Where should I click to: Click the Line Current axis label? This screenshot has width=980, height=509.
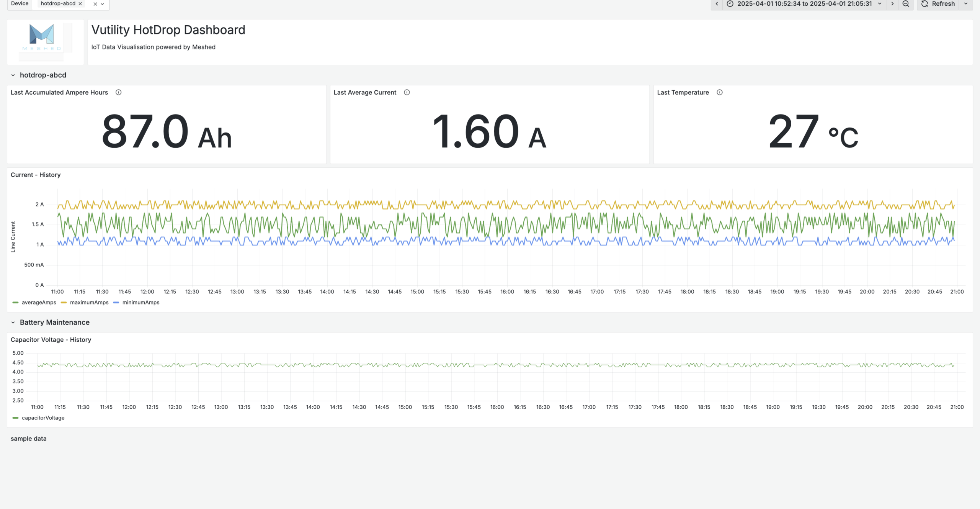click(13, 237)
